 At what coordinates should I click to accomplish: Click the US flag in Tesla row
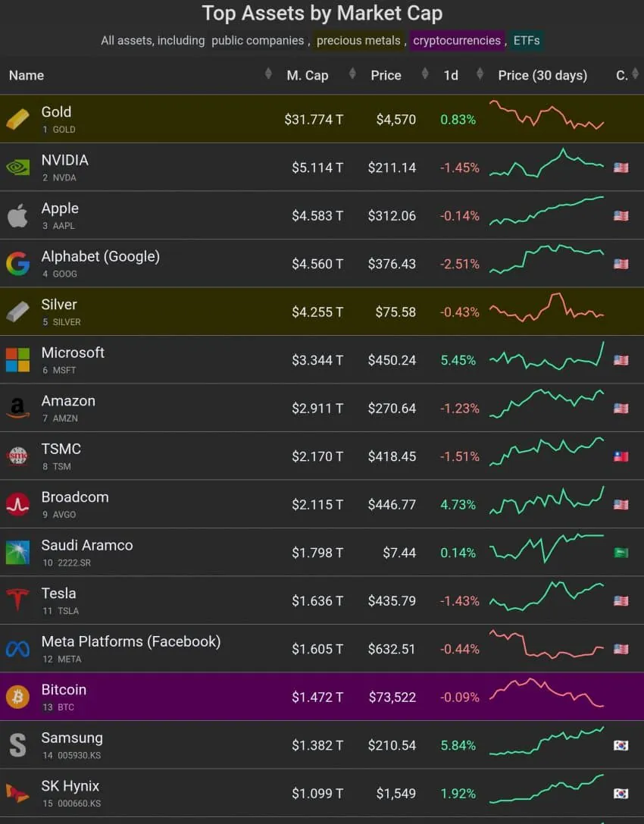click(x=621, y=600)
